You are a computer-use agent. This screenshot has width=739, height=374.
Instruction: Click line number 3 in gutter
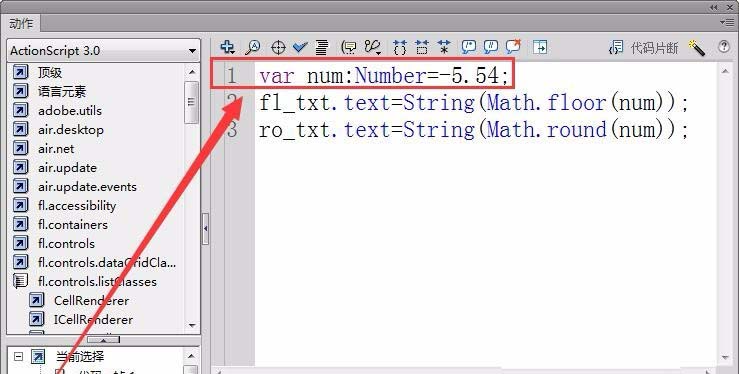(x=231, y=130)
